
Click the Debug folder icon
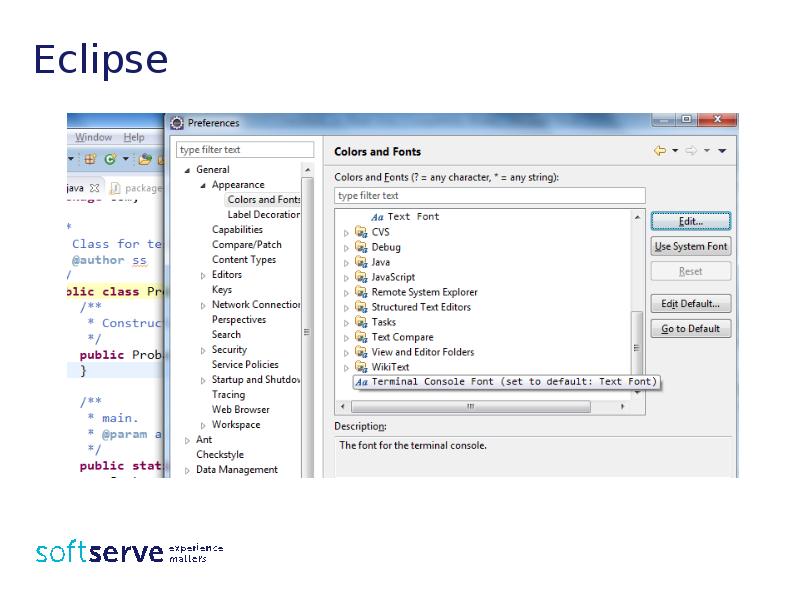click(361, 247)
